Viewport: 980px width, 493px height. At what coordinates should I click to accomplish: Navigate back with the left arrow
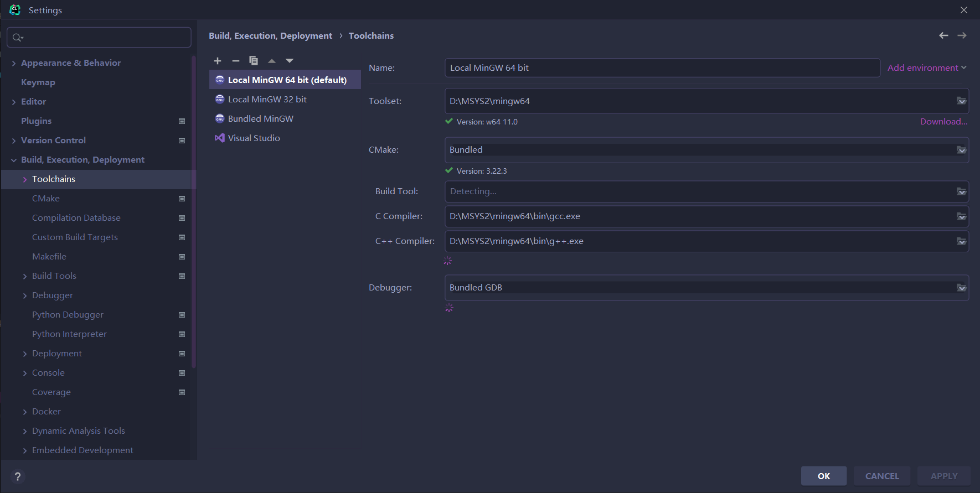click(943, 35)
